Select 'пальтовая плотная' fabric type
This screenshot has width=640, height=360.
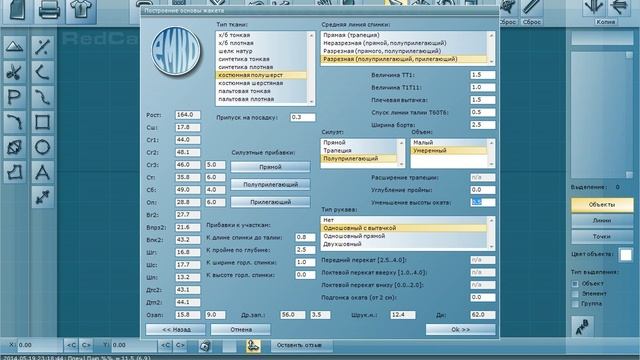pyautogui.click(x=261, y=99)
